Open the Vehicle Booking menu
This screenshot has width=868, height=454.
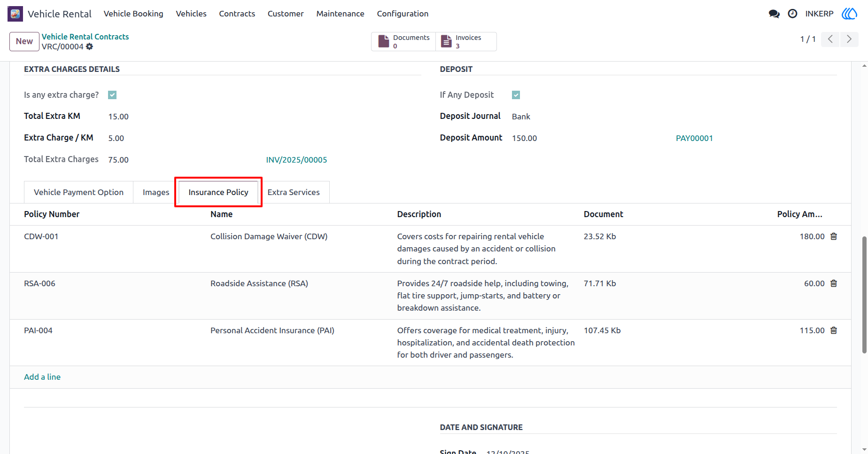coord(133,14)
